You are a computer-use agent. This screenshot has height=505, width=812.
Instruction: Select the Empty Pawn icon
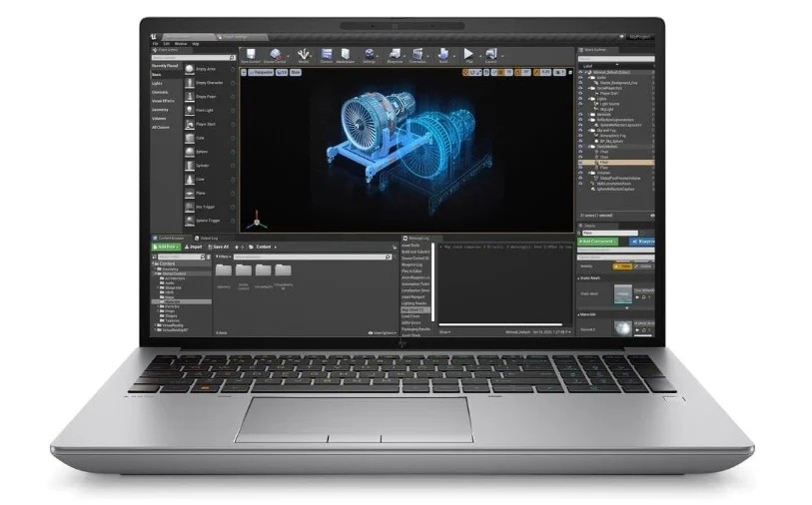pos(190,97)
